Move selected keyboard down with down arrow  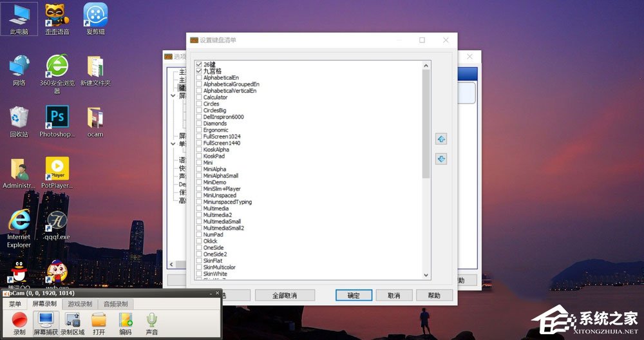tap(441, 158)
